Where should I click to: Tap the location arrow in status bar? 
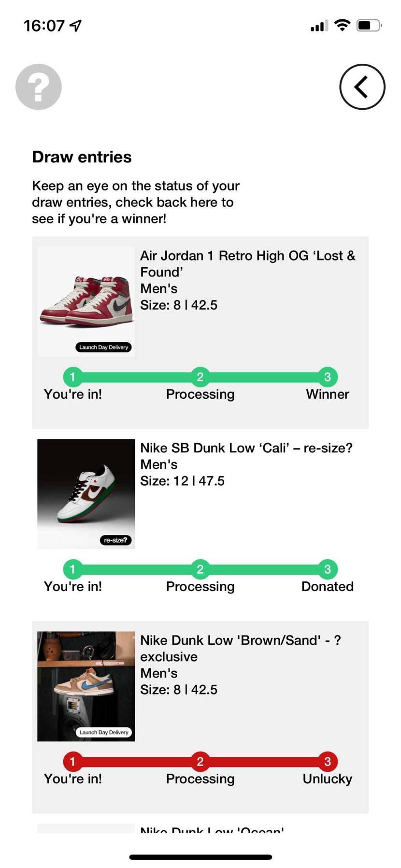coord(76,25)
